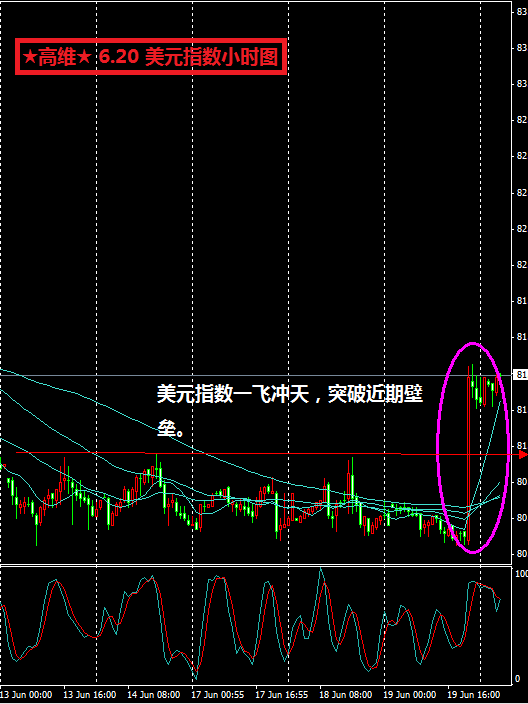Click the red arrowhead ending the horizontal line

[x=523, y=455]
